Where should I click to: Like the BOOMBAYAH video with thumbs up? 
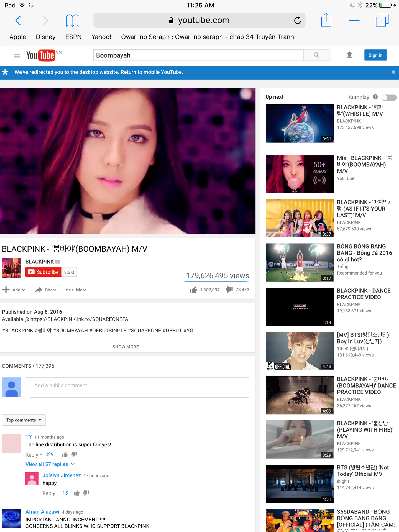tap(193, 290)
